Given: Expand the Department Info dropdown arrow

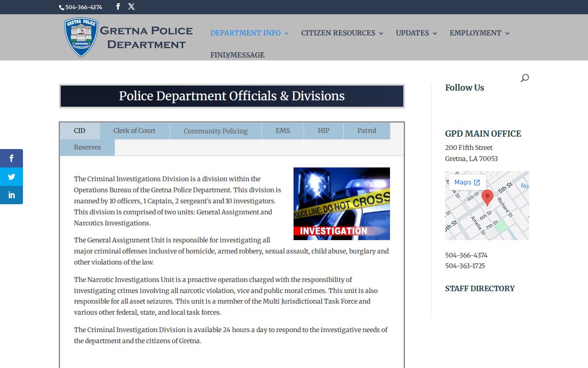Looking at the screenshot, I should click(x=287, y=33).
